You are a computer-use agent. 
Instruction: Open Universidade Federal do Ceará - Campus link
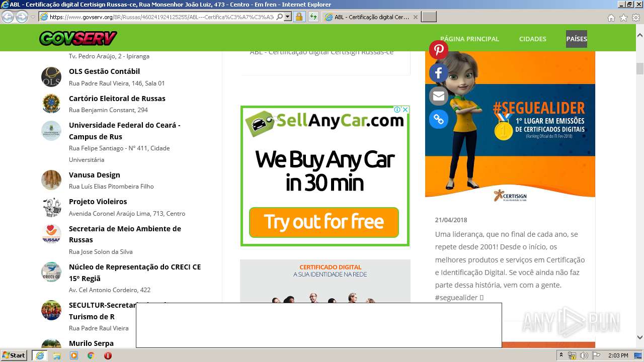pos(124,131)
